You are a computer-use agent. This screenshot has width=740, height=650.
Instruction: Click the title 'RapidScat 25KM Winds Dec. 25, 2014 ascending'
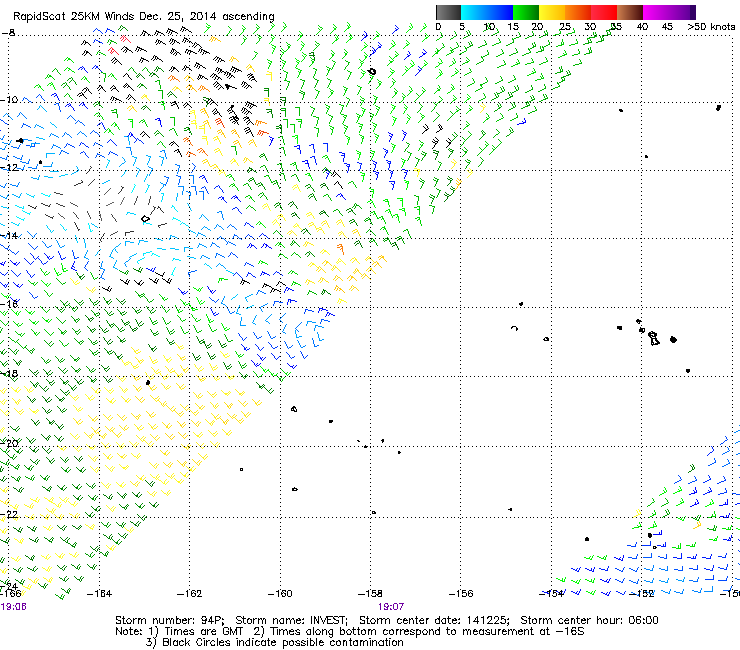[x=144, y=17]
